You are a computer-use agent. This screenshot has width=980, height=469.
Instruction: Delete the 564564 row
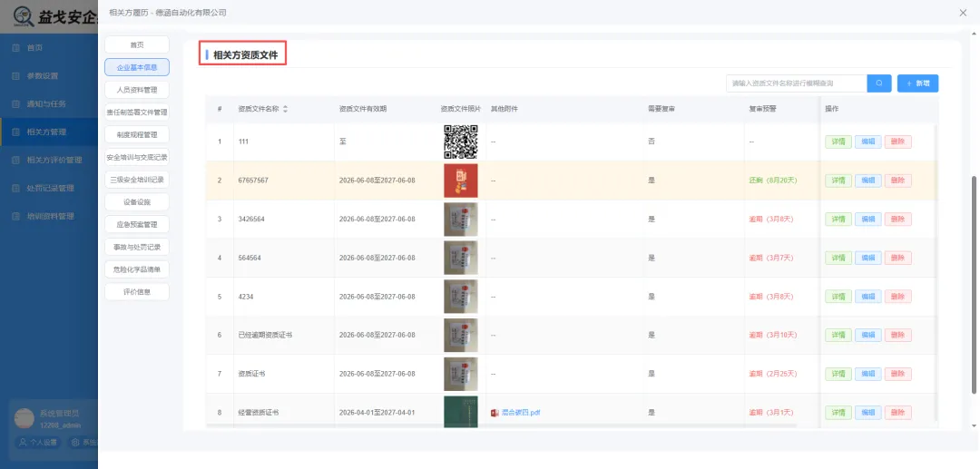point(898,258)
